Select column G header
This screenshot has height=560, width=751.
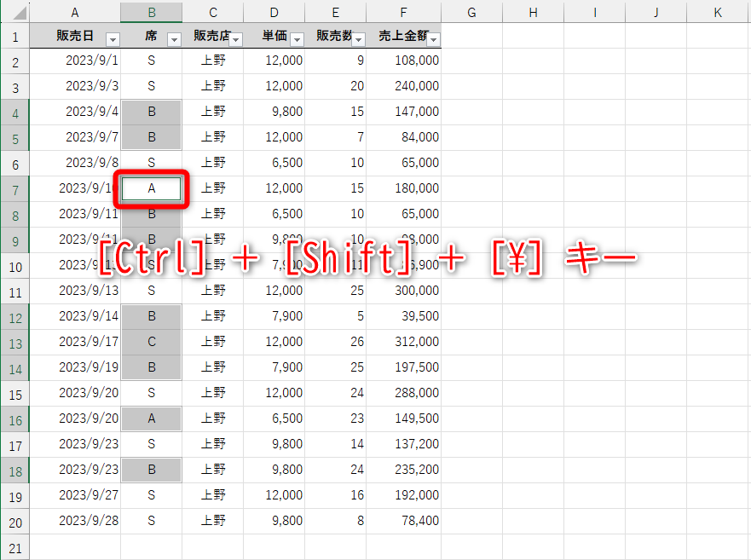point(471,13)
